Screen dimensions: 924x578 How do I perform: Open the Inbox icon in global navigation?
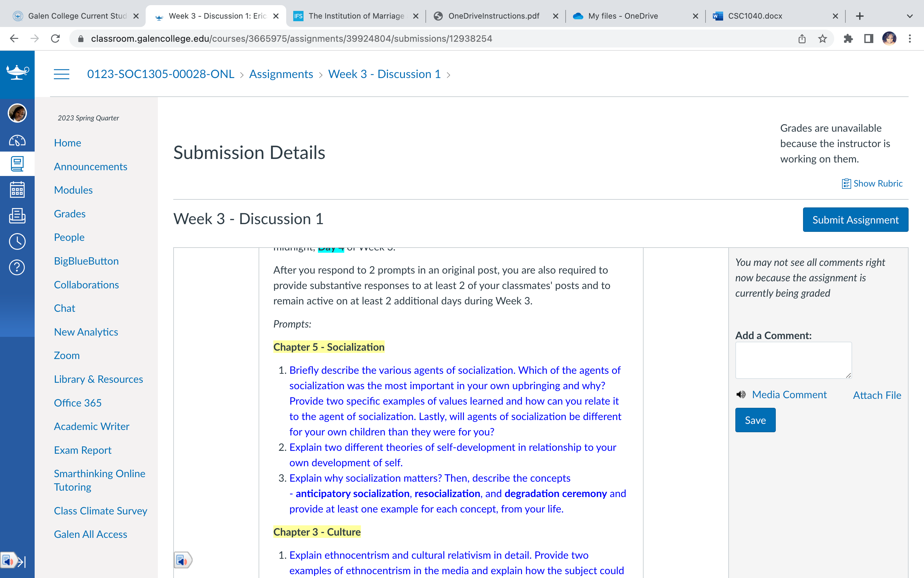pos(17,215)
